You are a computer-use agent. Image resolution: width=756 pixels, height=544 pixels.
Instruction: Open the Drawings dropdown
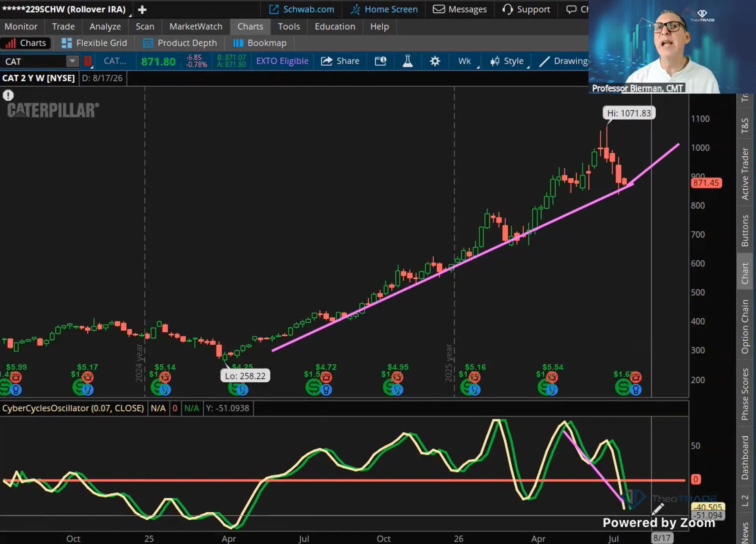(x=564, y=61)
